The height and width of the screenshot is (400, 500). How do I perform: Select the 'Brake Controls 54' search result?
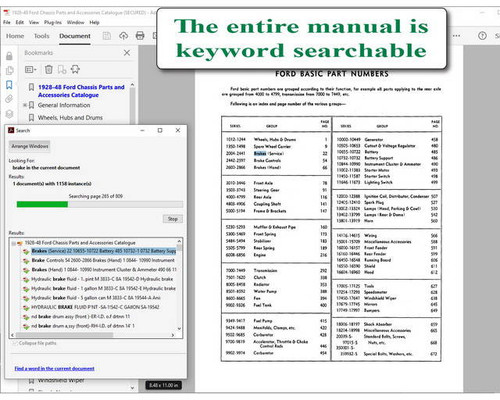pyautogui.click(x=103, y=260)
